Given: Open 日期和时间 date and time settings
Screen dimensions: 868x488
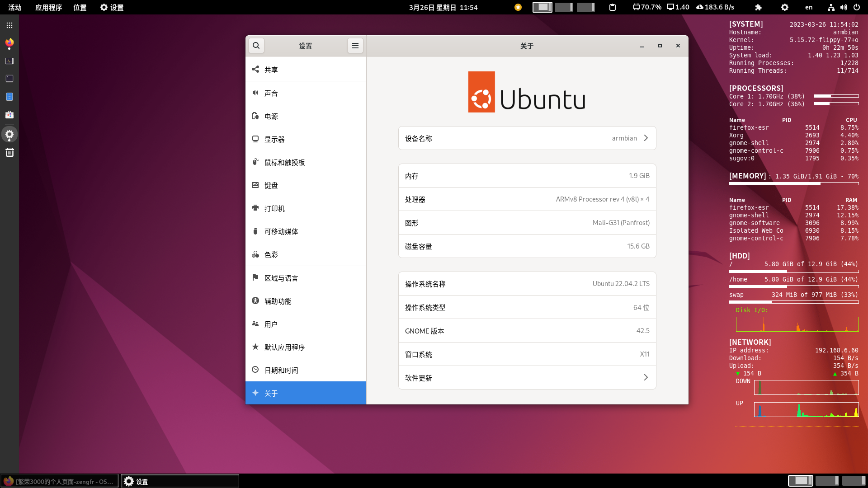Looking at the screenshot, I should click(x=306, y=370).
